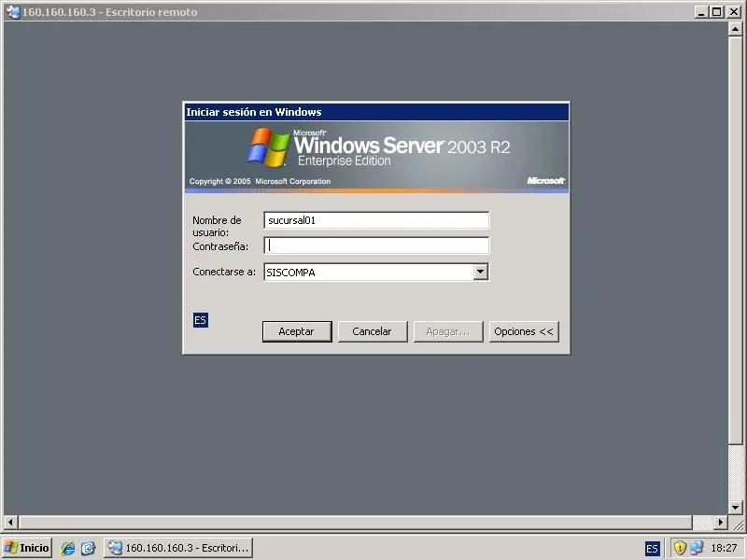Click the horizontal scrollbar right arrow

click(x=721, y=523)
